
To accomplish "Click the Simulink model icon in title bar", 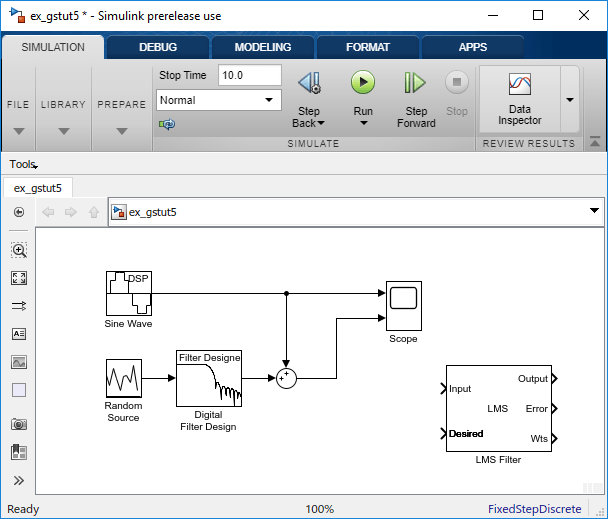I will pos(17,15).
